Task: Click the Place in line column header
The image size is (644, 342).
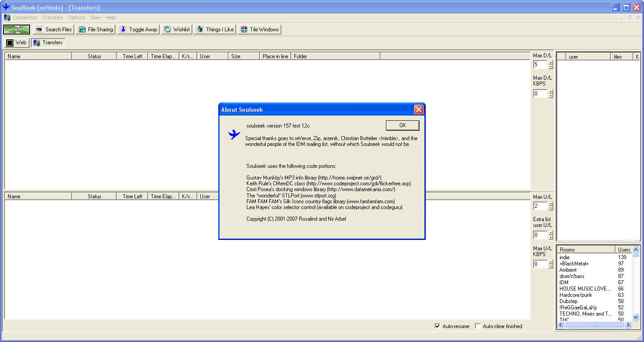Action: (x=275, y=56)
